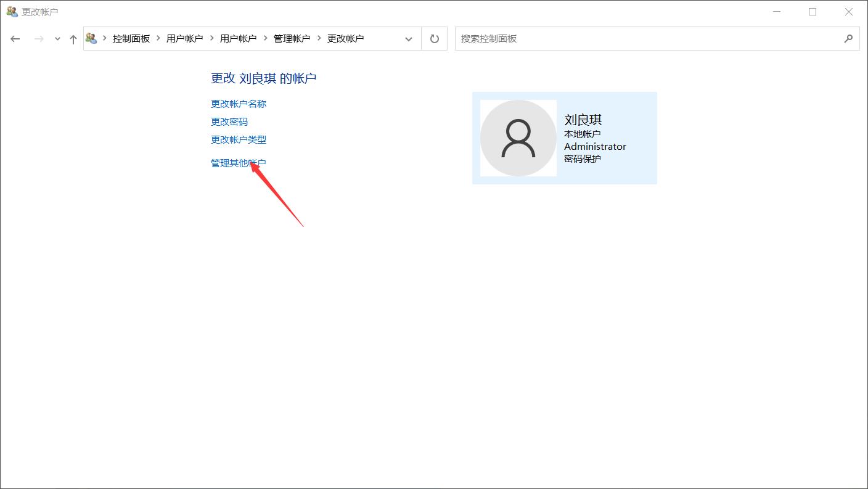Expand chevron after 管理帐户 breadcrumb
868x489 pixels.
click(319, 38)
